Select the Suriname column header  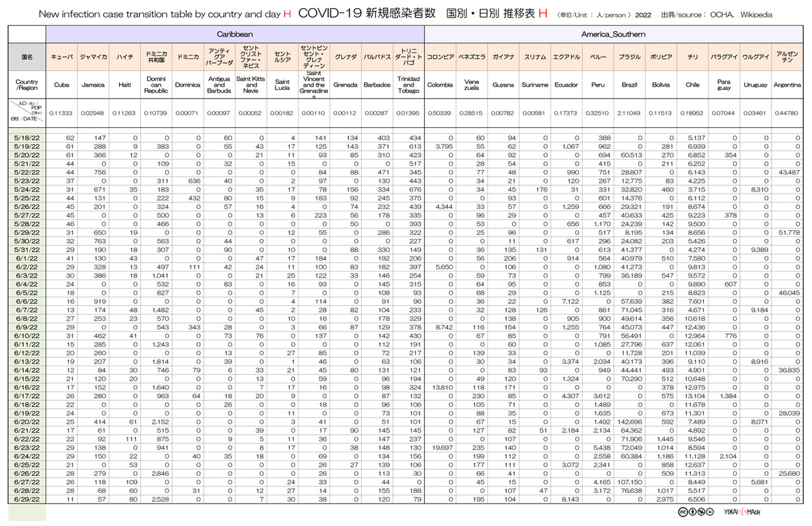[535, 85]
